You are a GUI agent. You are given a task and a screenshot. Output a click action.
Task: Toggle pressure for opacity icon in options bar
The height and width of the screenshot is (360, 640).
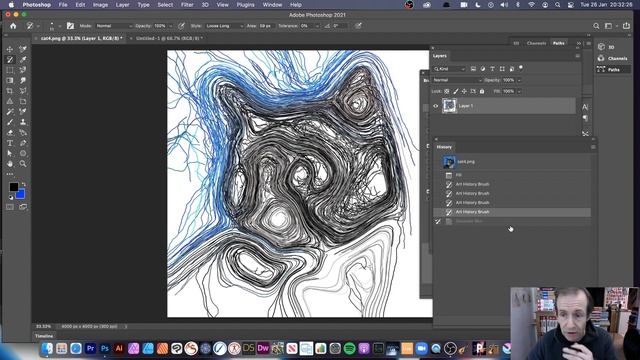[182, 26]
